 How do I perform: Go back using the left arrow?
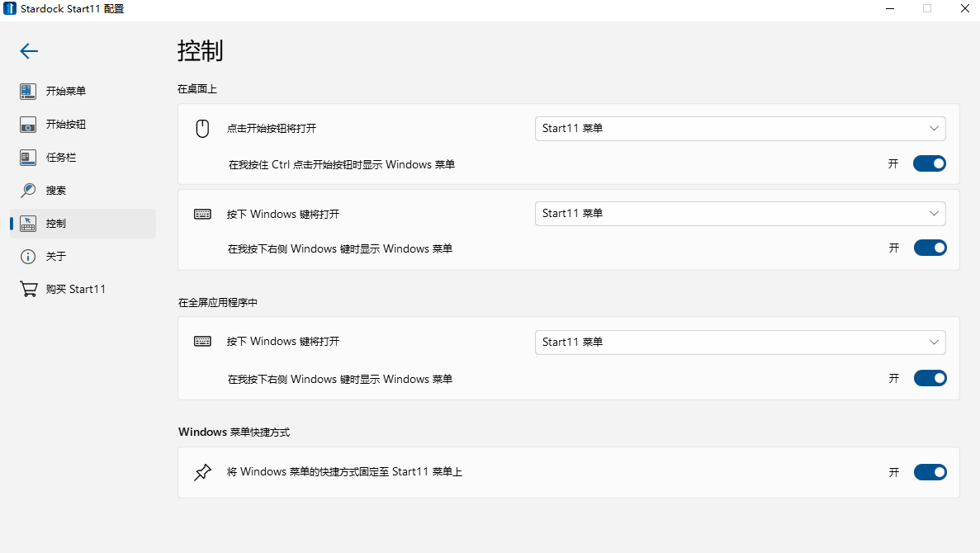pos(29,50)
